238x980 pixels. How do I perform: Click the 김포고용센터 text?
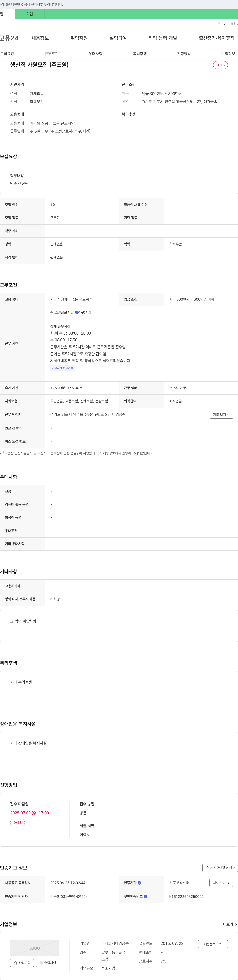pos(179,883)
